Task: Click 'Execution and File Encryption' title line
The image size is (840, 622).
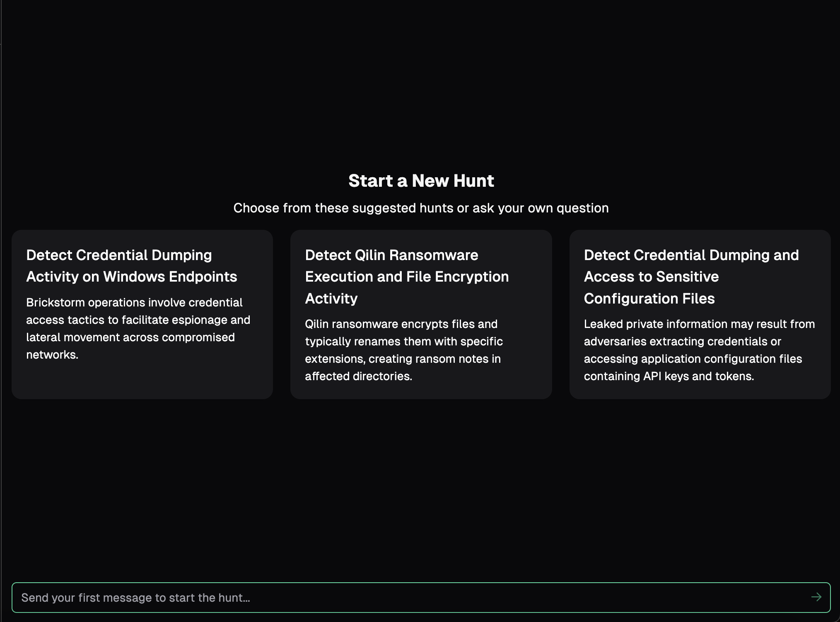Action: click(x=407, y=277)
